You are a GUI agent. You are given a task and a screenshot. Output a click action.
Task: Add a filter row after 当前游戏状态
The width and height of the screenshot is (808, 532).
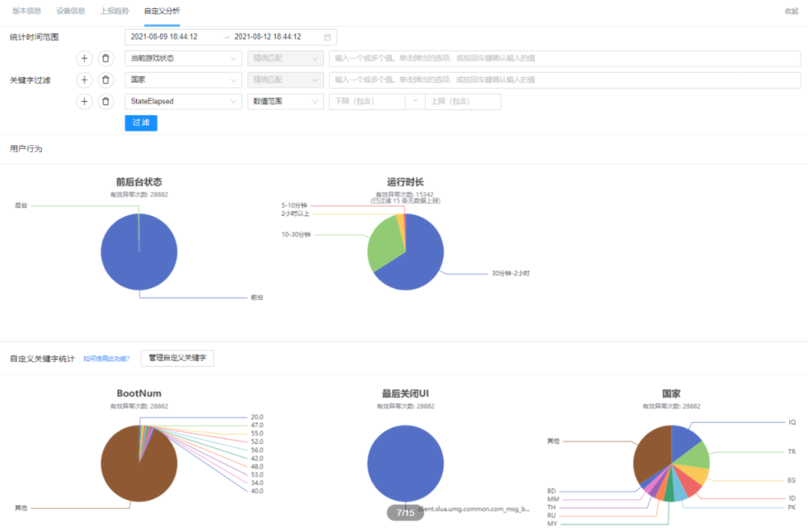click(x=85, y=58)
